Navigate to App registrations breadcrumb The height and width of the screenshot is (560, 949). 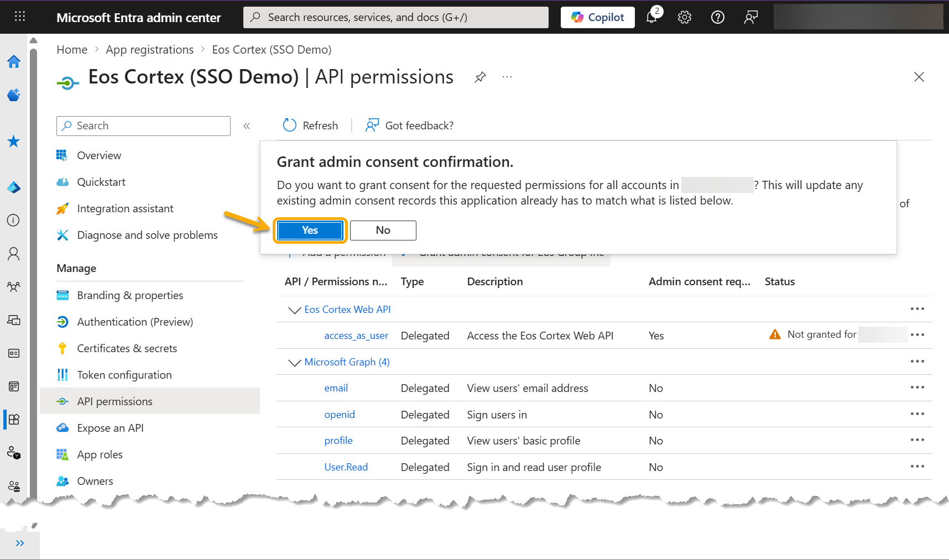[150, 50]
